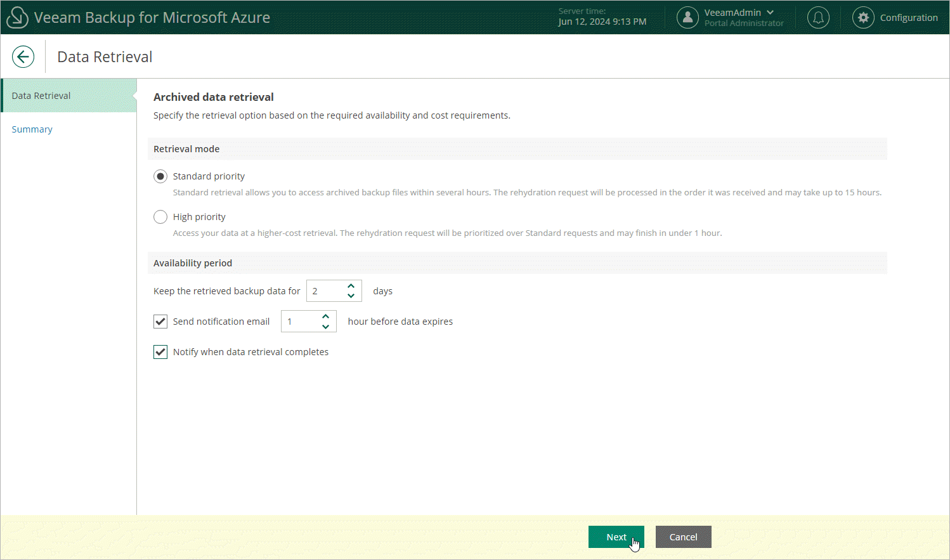Viewport: 950px width, 560px height.
Task: Click the Configuration gear icon
Action: pos(863,17)
